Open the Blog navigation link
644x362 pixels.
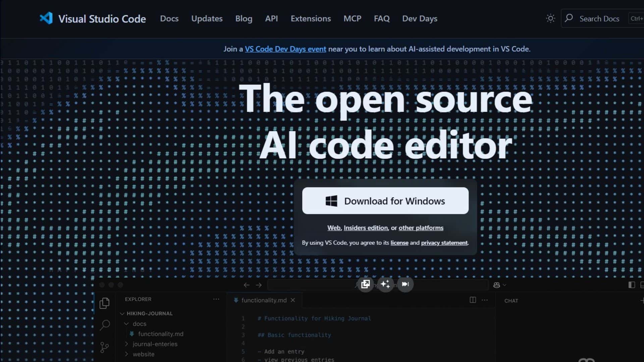click(244, 18)
